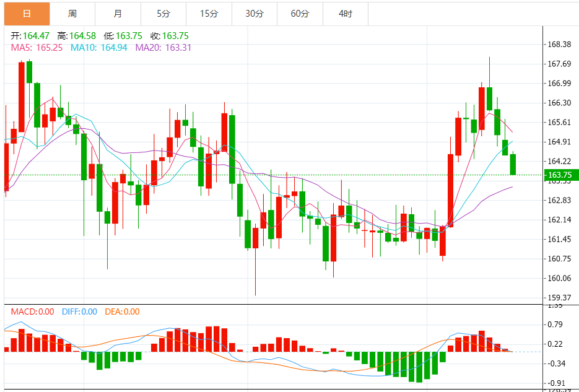579x392 pixels.
Task: Click the 167.69 price axis label
Action: pyautogui.click(x=559, y=64)
